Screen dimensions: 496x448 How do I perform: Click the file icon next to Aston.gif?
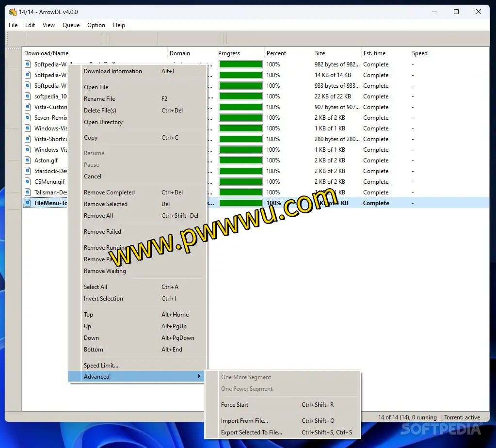coord(29,160)
